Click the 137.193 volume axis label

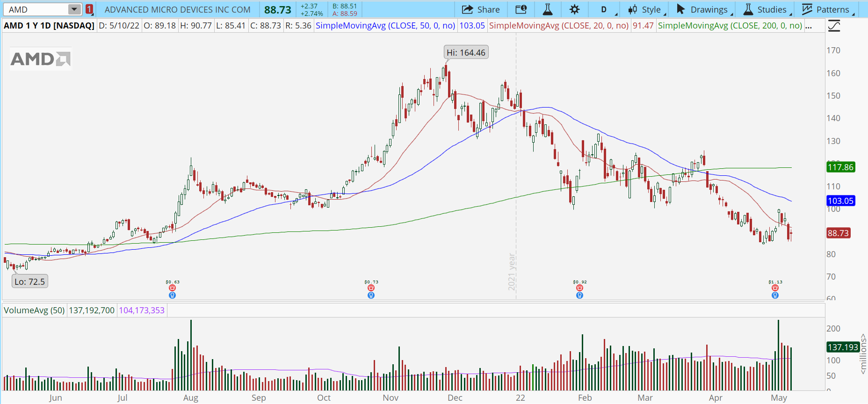tap(843, 347)
